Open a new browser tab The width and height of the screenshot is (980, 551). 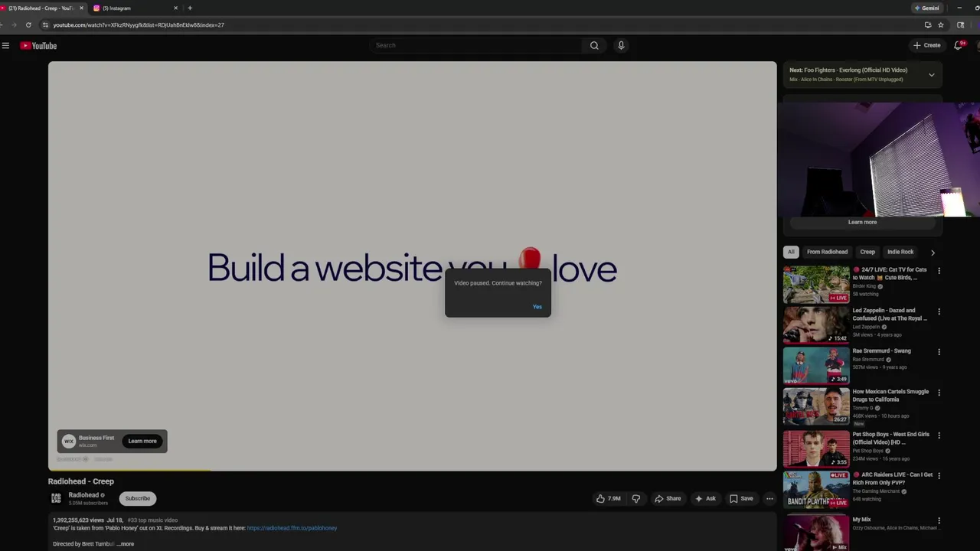tap(190, 8)
